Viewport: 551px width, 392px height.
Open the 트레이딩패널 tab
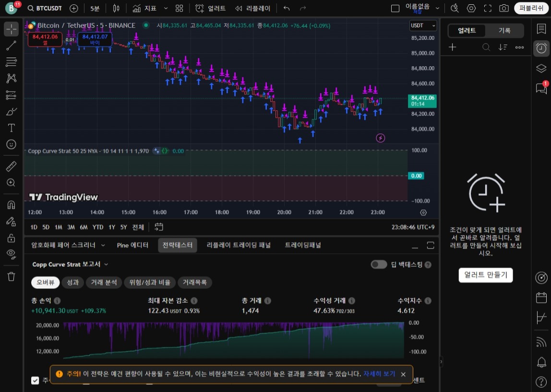click(x=303, y=245)
